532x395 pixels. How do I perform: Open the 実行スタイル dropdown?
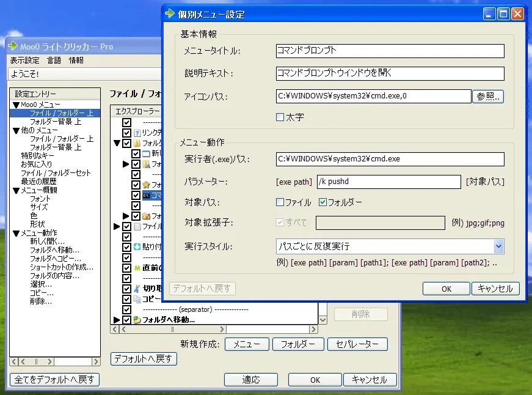[x=498, y=246]
